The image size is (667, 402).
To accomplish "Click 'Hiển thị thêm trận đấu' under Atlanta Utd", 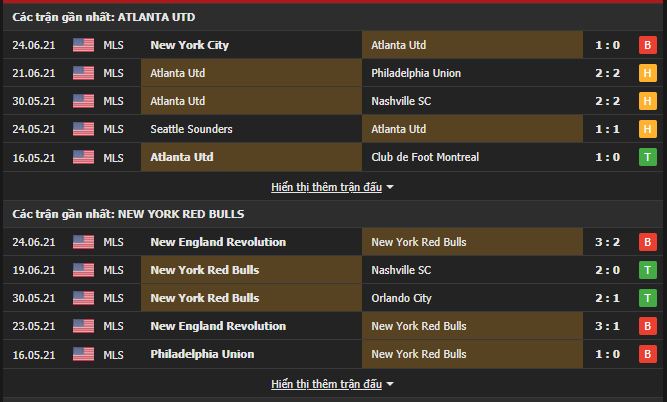I will pos(326,187).
